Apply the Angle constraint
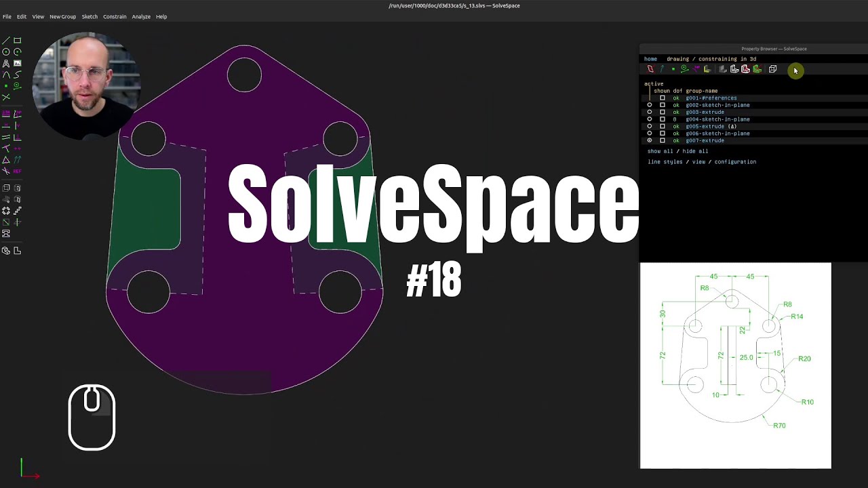Screen dimensions: 868x488 point(18,113)
